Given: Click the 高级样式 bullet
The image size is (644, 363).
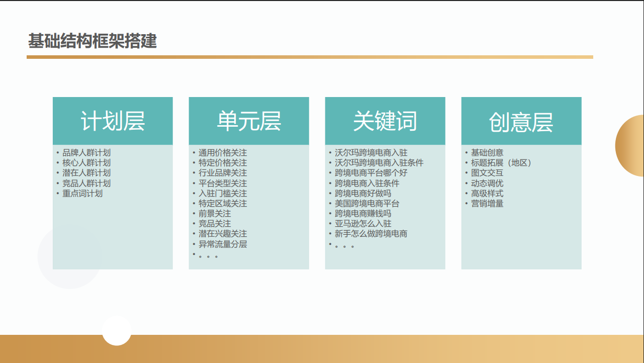Looking at the screenshot, I should pos(487,194).
